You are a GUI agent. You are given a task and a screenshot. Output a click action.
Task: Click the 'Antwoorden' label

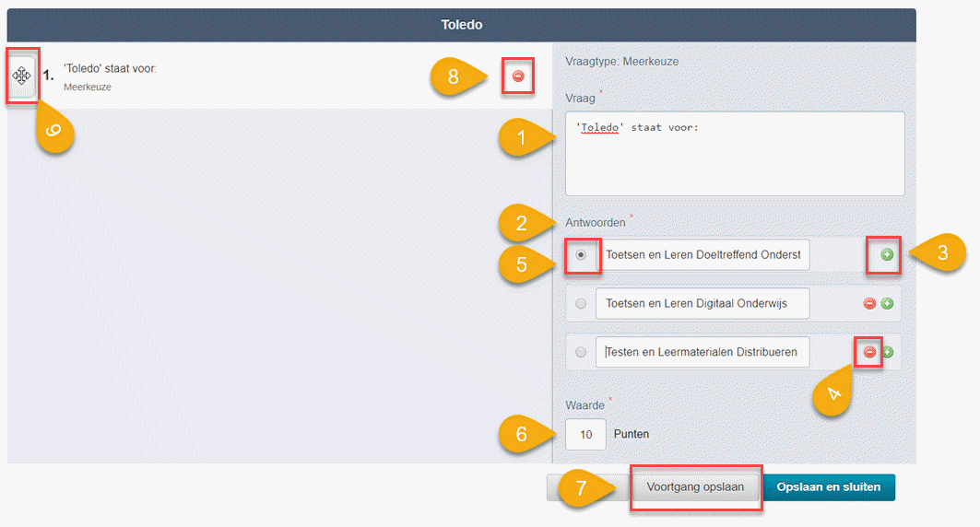click(596, 222)
